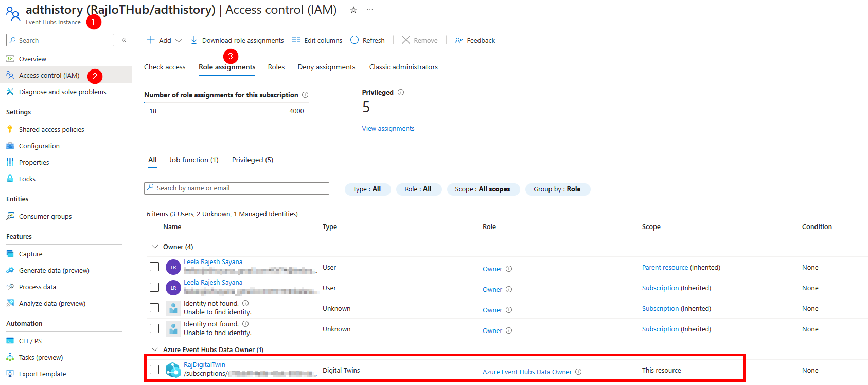Click the Analyze data (preview) icon
The image size is (868, 385).
click(x=10, y=303)
